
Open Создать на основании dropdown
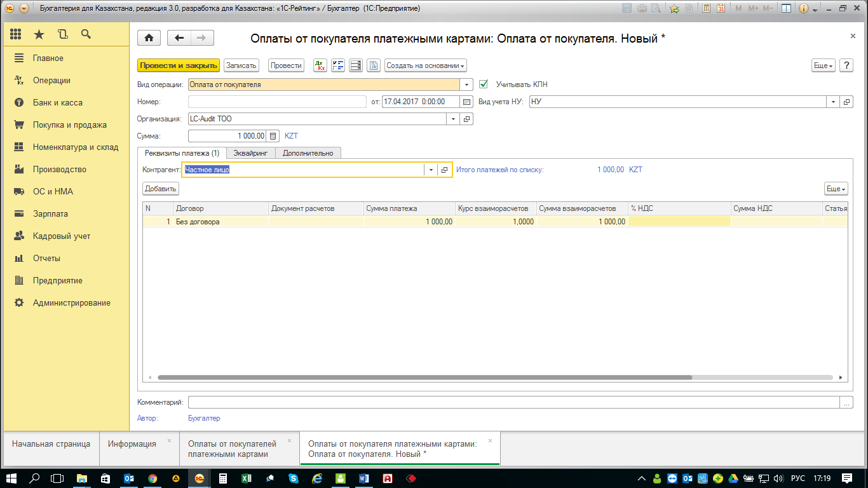[x=426, y=65]
